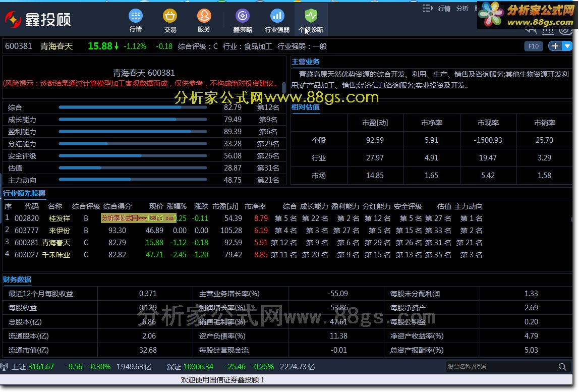The image size is (579, 392).
Task: Select the 千禾味业 stock name
Action: [x=56, y=255]
